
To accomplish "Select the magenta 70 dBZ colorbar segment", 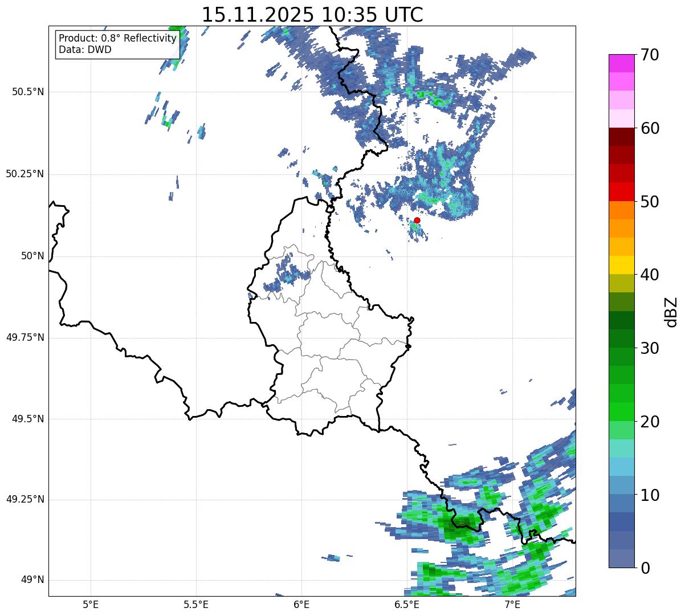I will point(622,63).
